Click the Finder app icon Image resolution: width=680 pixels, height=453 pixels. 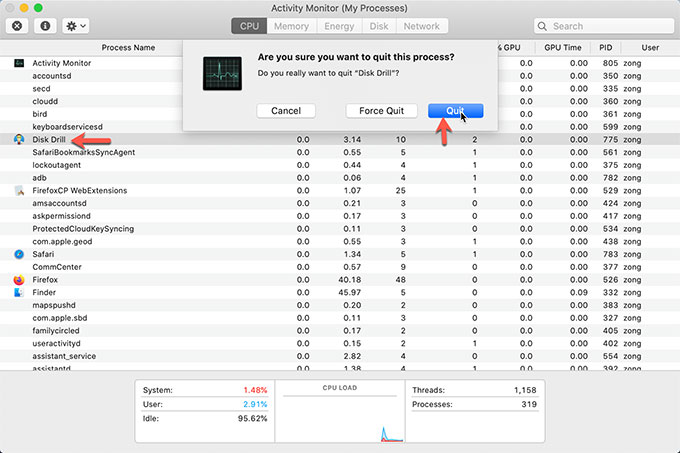click(19, 292)
